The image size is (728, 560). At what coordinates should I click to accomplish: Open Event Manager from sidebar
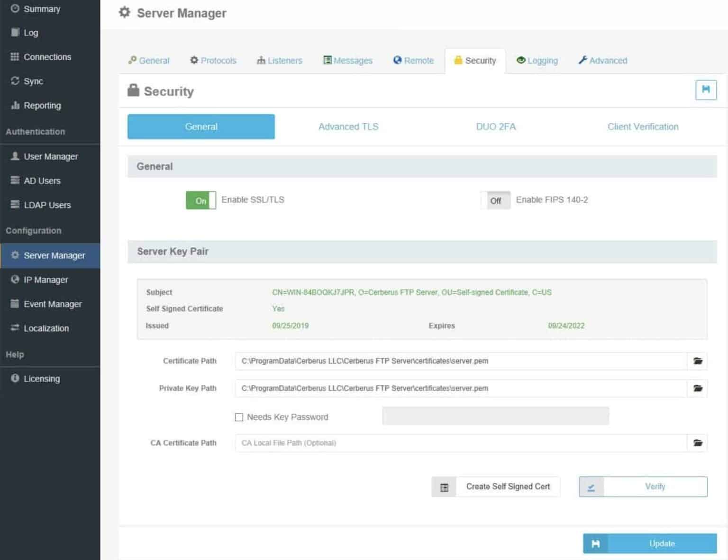click(x=52, y=304)
